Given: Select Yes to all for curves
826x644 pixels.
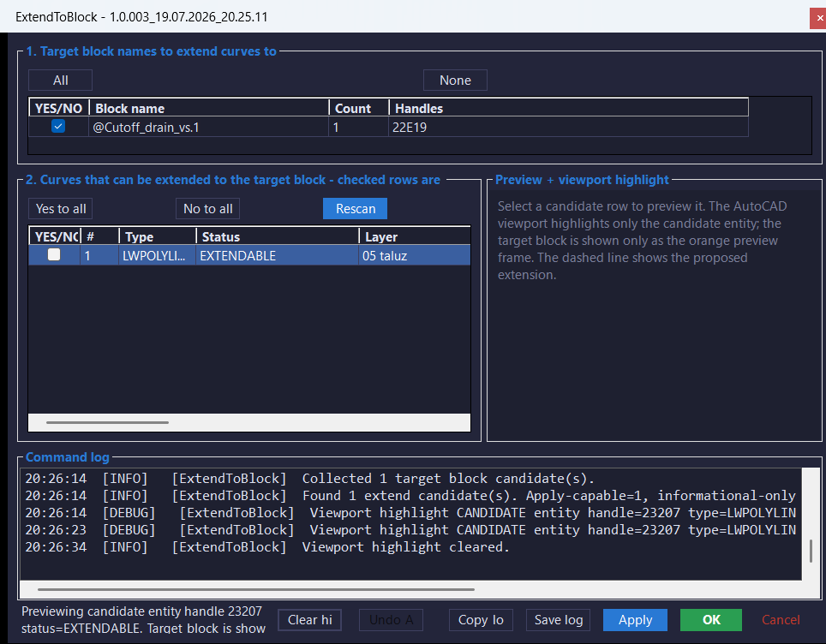Looking at the screenshot, I should click(61, 208).
